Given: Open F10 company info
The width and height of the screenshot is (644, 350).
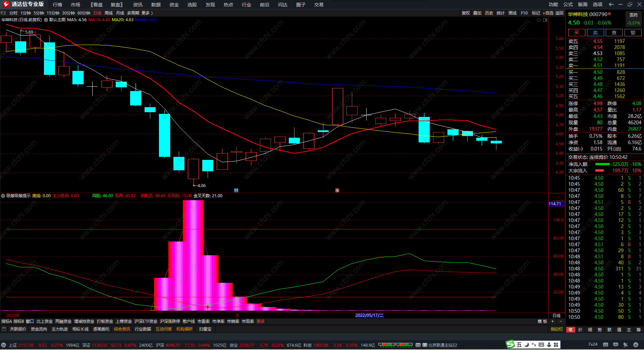Looking at the screenshot, I should [524, 13].
